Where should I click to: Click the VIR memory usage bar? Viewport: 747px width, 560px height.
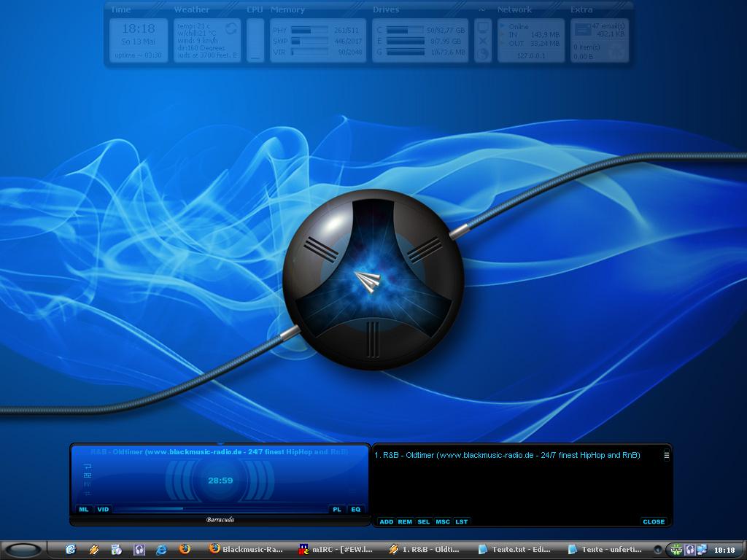pos(309,52)
